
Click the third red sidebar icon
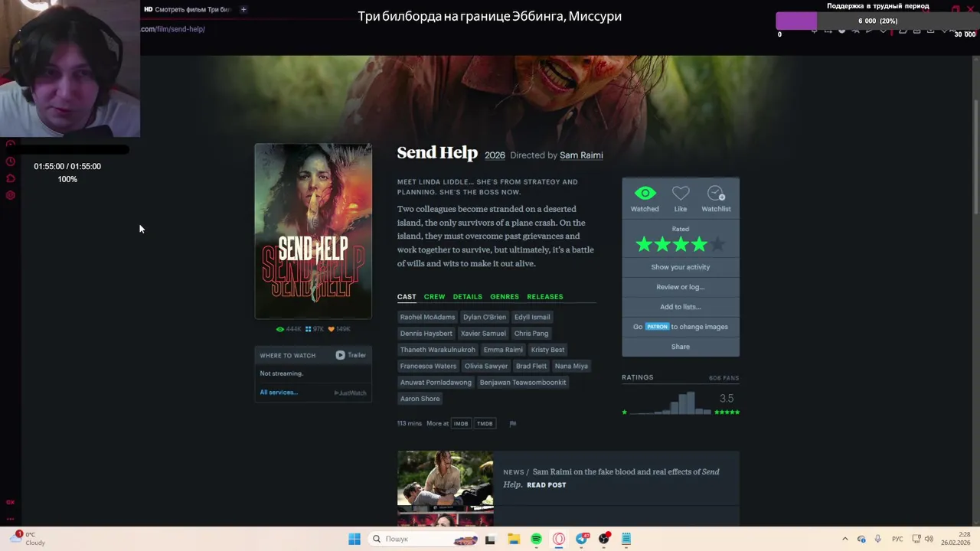10,178
